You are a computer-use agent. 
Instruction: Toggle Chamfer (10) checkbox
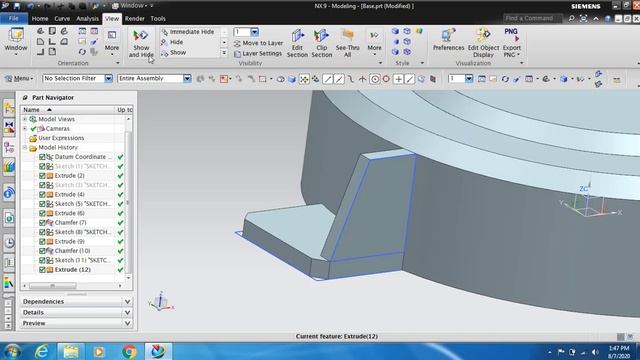tap(42, 251)
